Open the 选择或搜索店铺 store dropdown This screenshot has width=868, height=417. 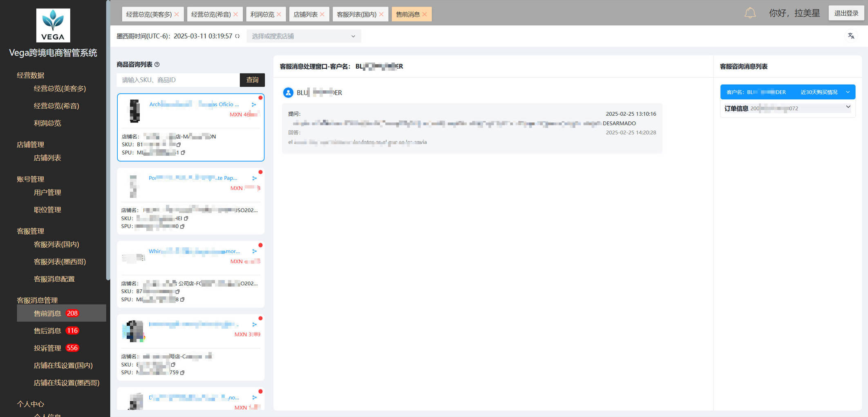[x=303, y=36]
